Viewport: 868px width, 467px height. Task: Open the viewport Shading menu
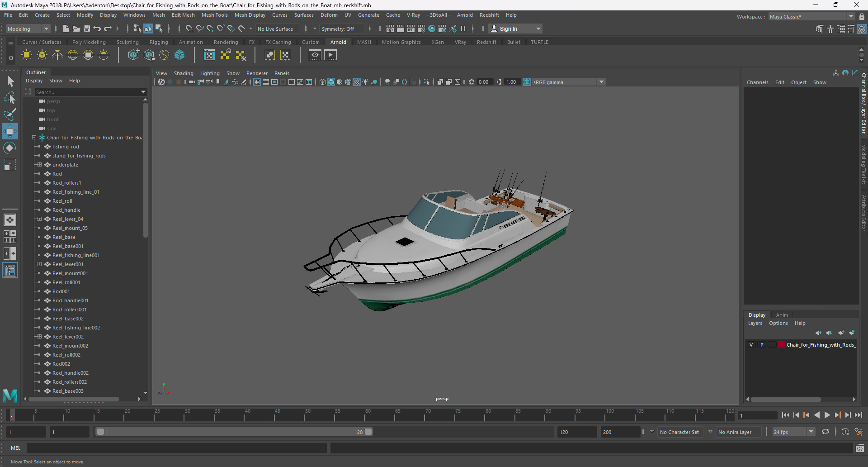[184, 73]
